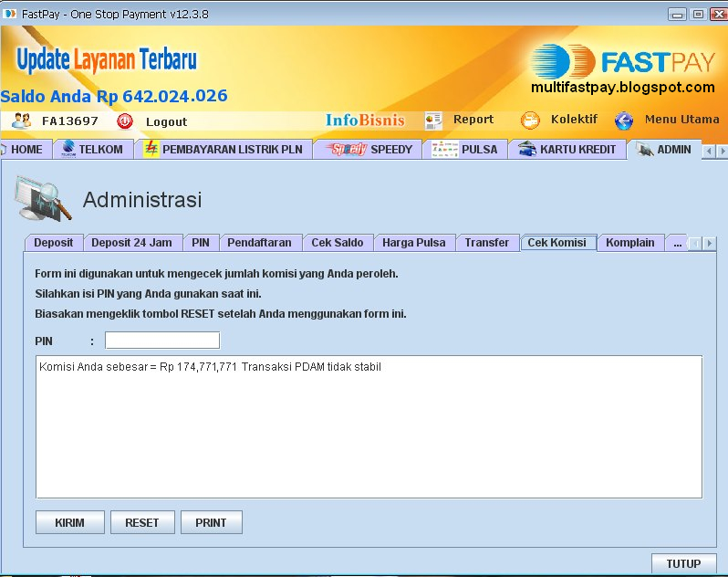Open the truncated '...' sub-tab

(678, 243)
